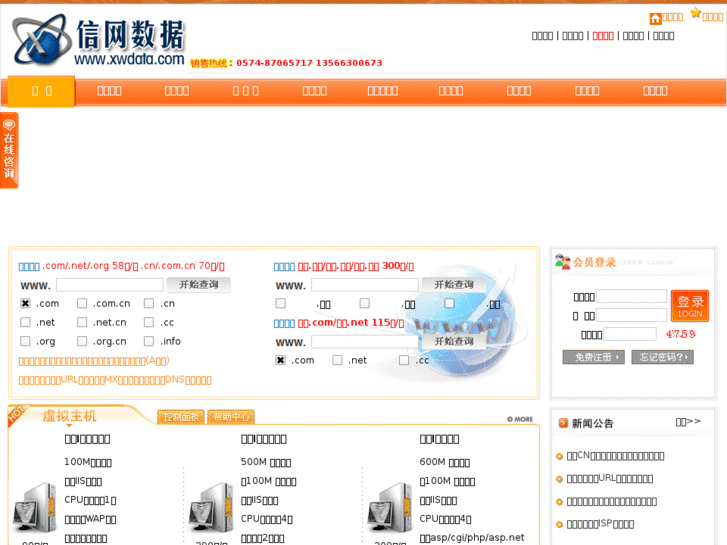Open the URL news announcement
The width and height of the screenshot is (727, 545).
coord(610,479)
